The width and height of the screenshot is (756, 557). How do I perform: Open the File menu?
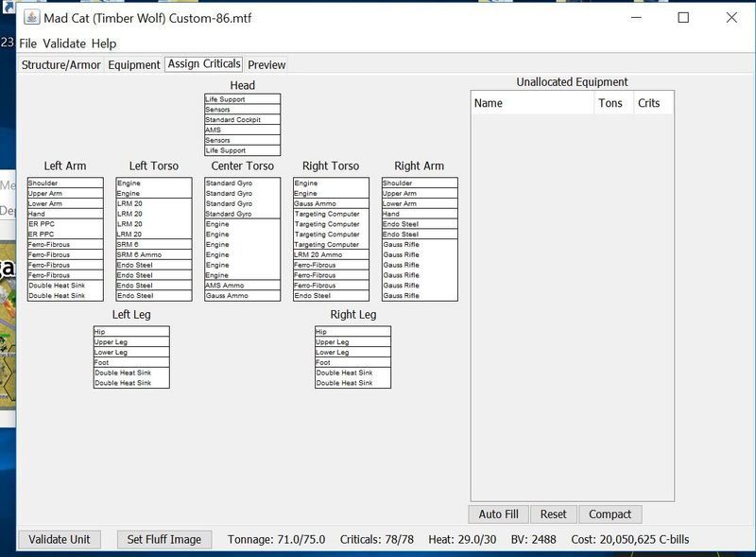[x=28, y=44]
